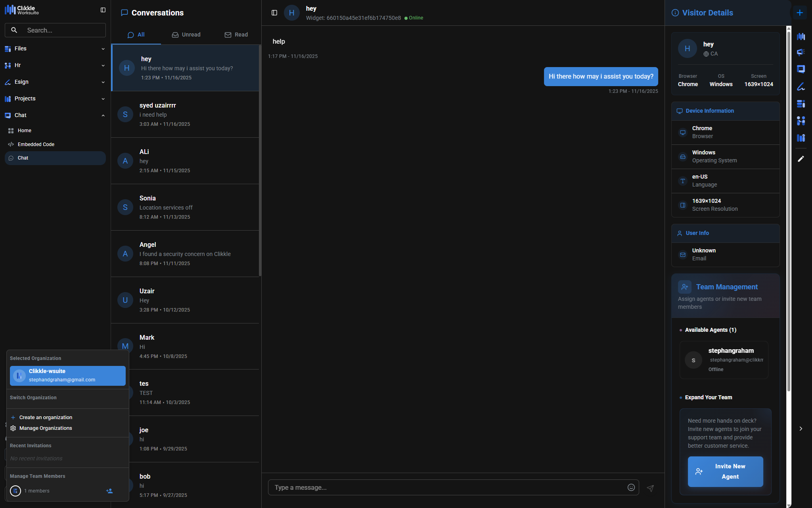
Task: Toggle the left sidebar collapse icon
Action: pyautogui.click(x=103, y=10)
